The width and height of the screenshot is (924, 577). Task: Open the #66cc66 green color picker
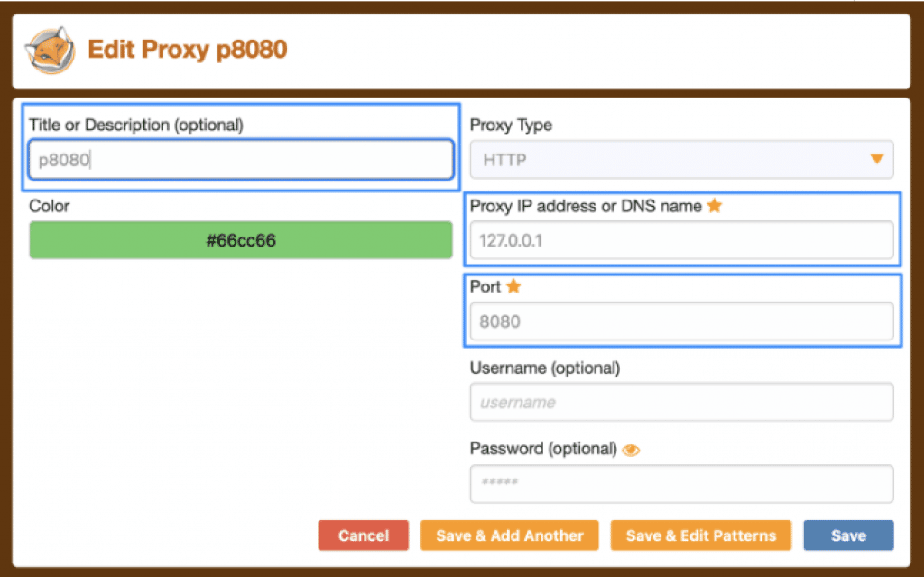[241, 240]
